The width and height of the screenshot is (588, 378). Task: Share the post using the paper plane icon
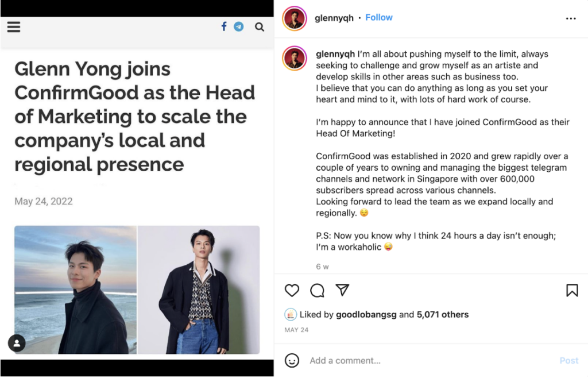coord(343,291)
